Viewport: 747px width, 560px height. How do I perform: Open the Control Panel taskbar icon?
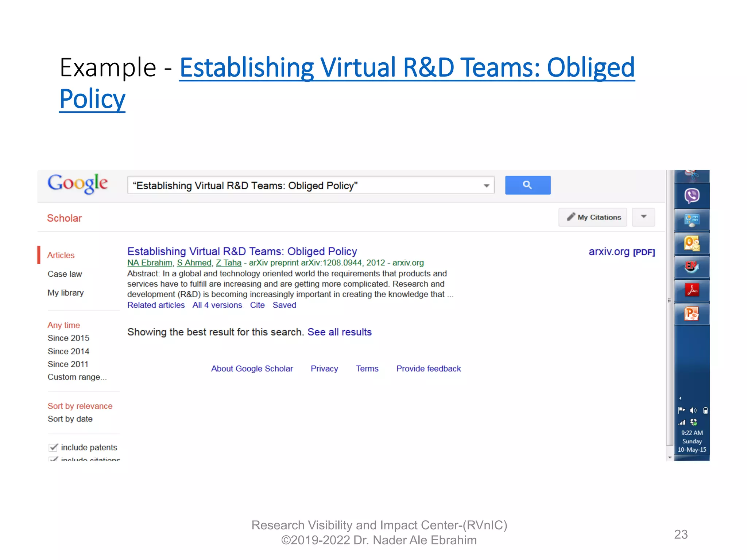pyautogui.click(x=692, y=220)
